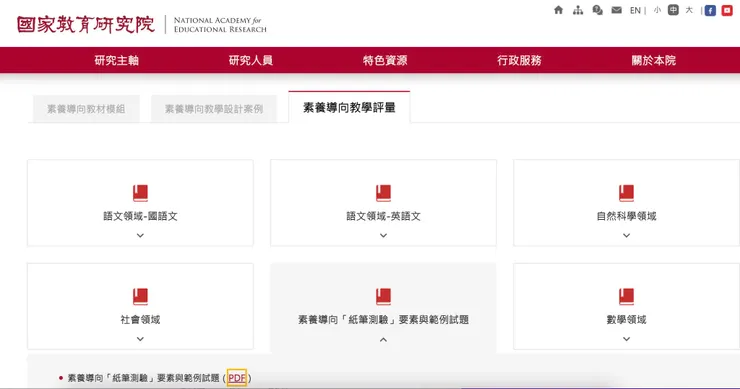
Task: Expand 社會領域 chevron
Action: [x=140, y=339]
